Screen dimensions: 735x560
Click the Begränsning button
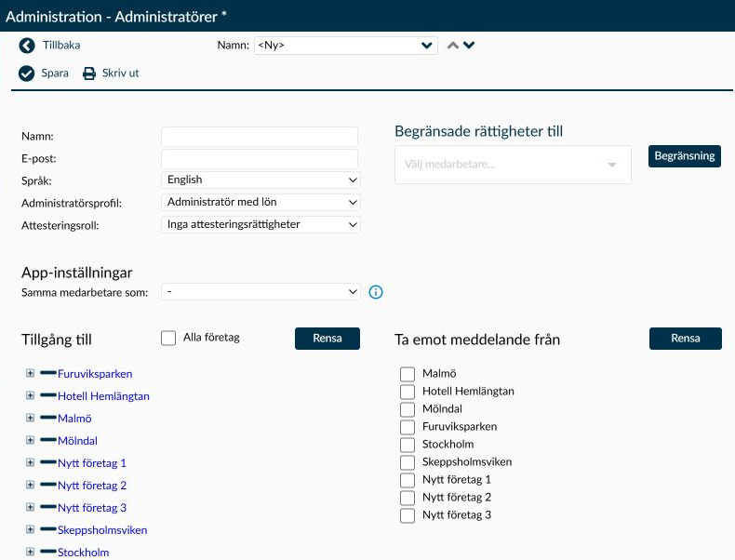[x=685, y=156]
